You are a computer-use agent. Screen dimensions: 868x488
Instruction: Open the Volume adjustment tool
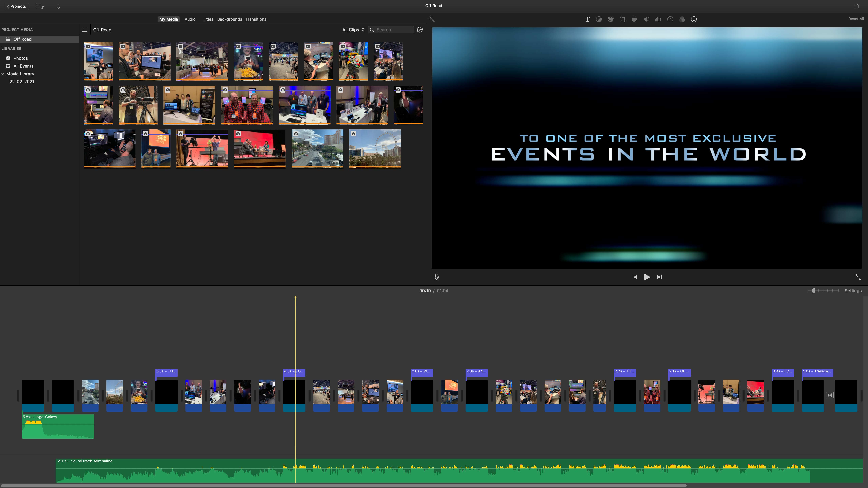point(646,19)
